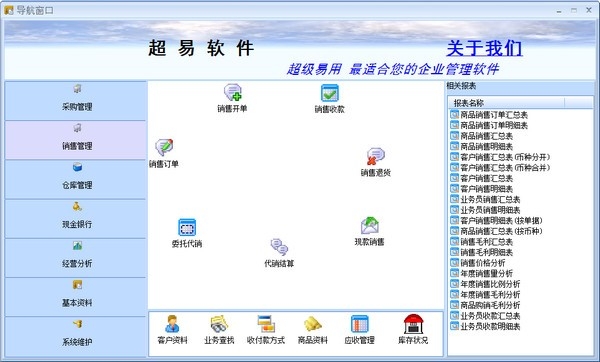Open 业务查找 business search shortcut

[x=219, y=329]
